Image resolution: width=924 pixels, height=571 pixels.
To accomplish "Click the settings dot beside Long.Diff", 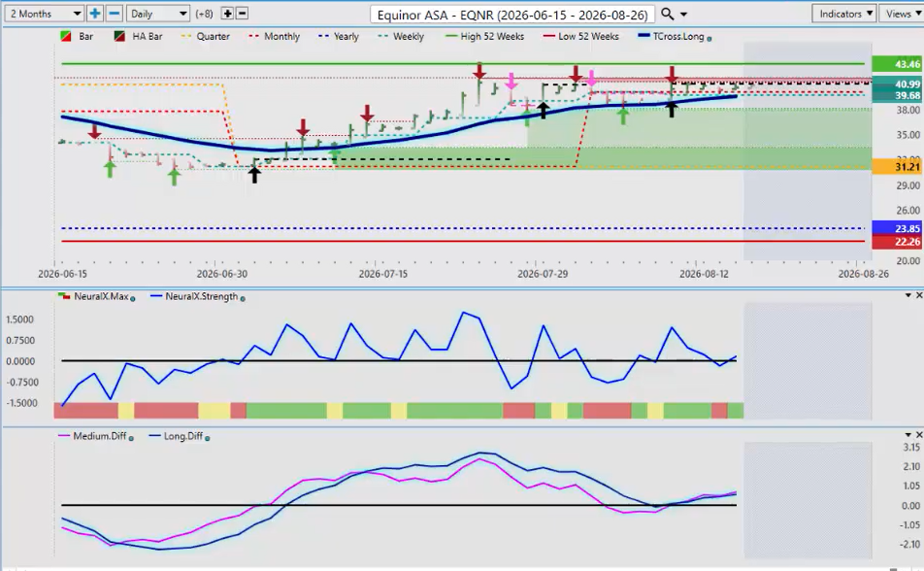I will [x=208, y=438].
